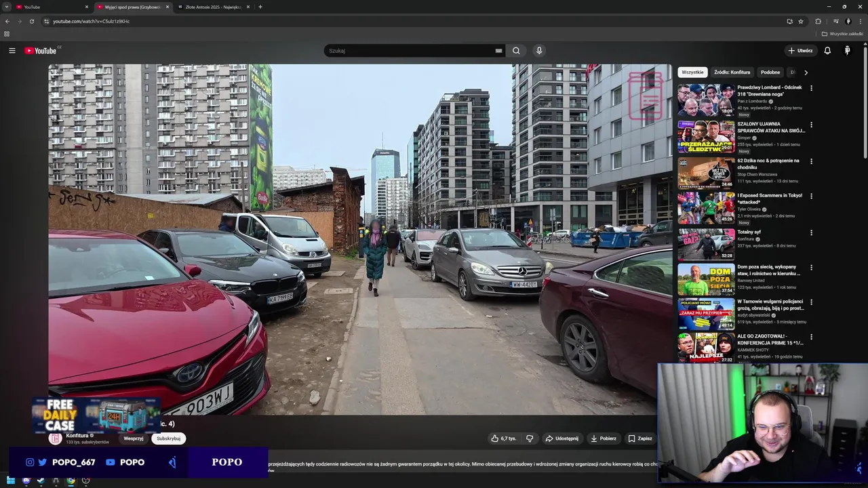Like the video with 6,7 tys. thumbs up
The image size is (868, 488).
[x=503, y=439]
